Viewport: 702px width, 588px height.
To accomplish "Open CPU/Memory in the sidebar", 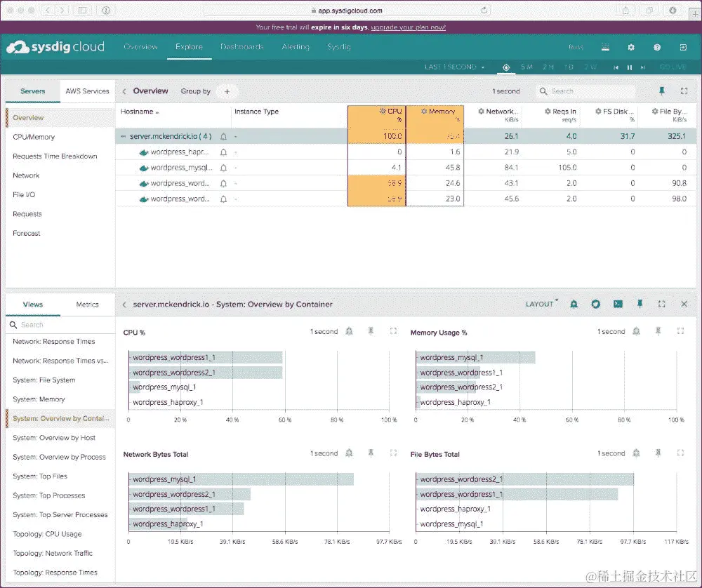I will [x=34, y=137].
